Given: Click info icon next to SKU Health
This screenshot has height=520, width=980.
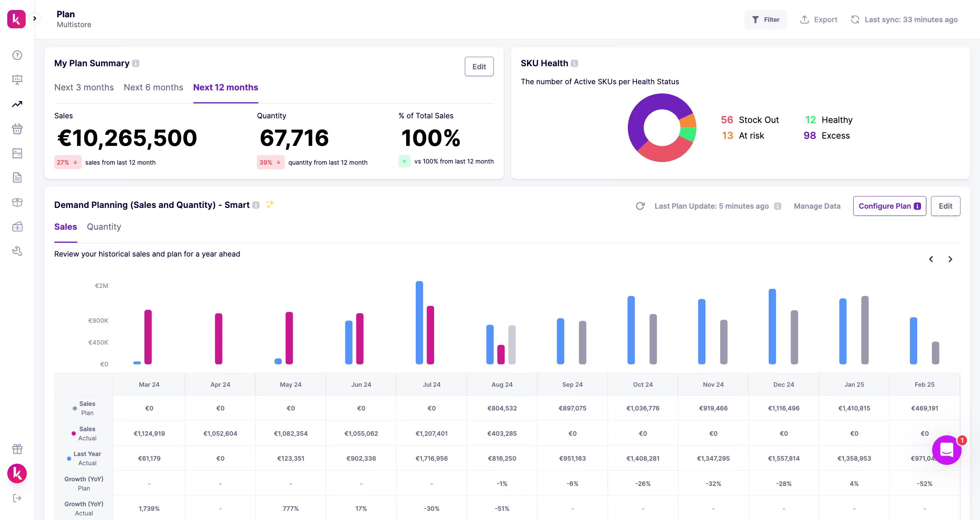Looking at the screenshot, I should (574, 64).
